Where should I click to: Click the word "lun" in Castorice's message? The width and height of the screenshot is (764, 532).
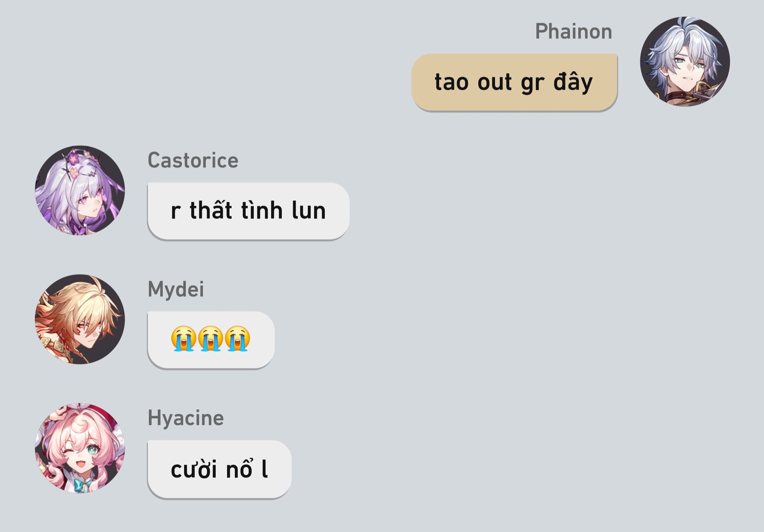308,210
